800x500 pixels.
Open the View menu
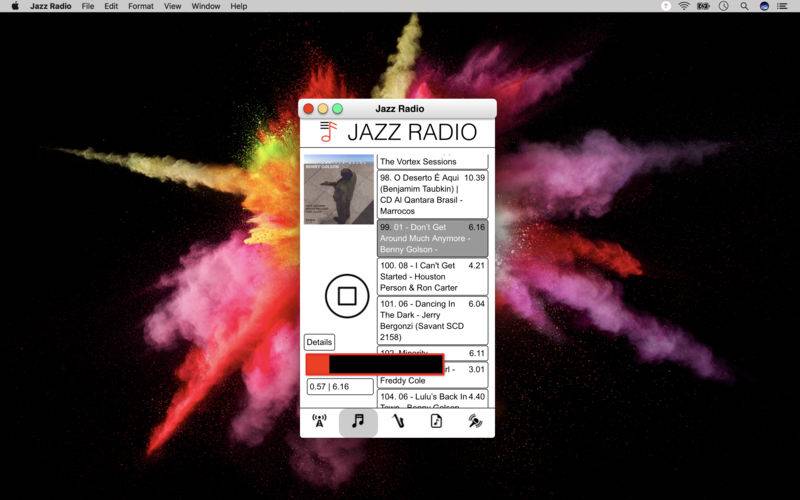[172, 6]
